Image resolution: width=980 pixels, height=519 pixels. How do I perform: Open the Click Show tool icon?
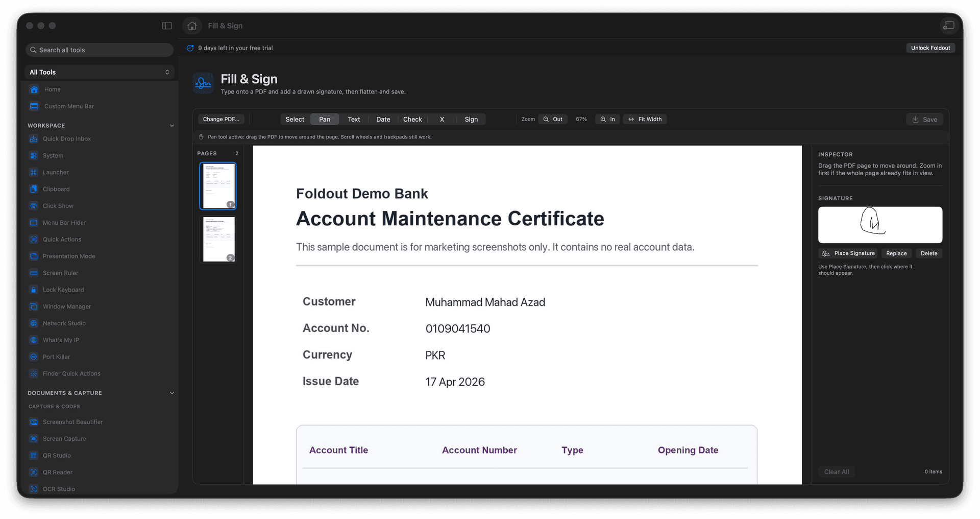point(33,206)
